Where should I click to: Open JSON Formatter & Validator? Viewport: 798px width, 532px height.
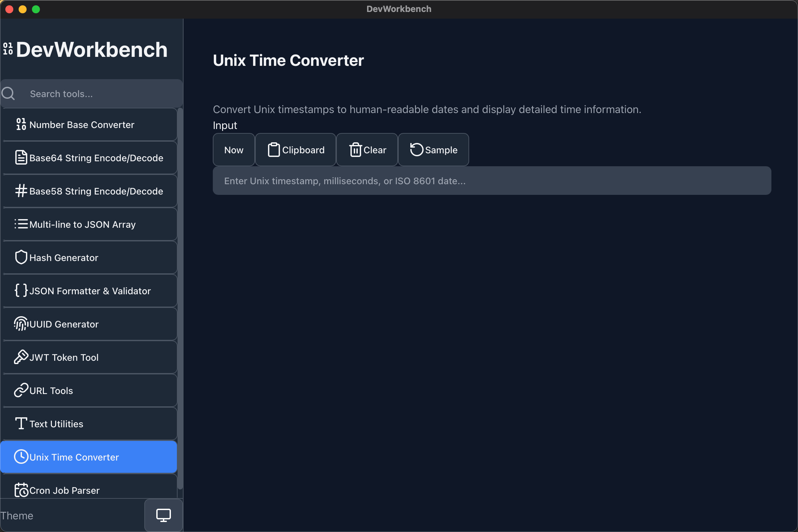click(x=88, y=291)
